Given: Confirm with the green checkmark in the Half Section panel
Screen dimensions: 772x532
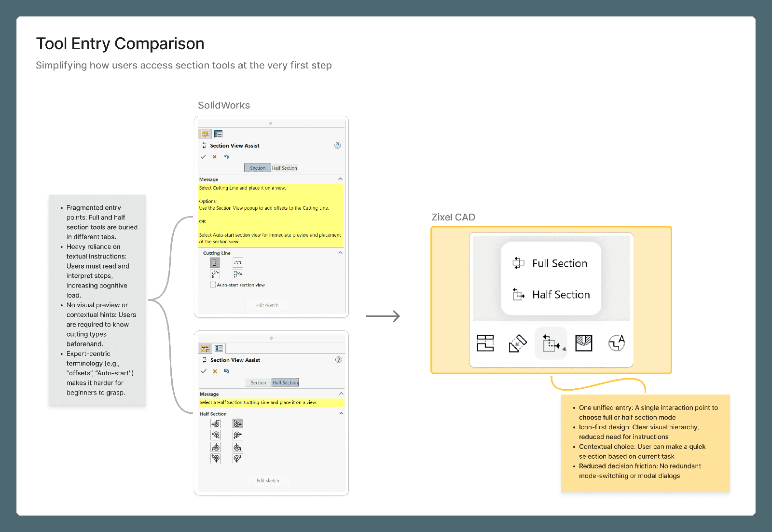Looking at the screenshot, I should pyautogui.click(x=204, y=371).
